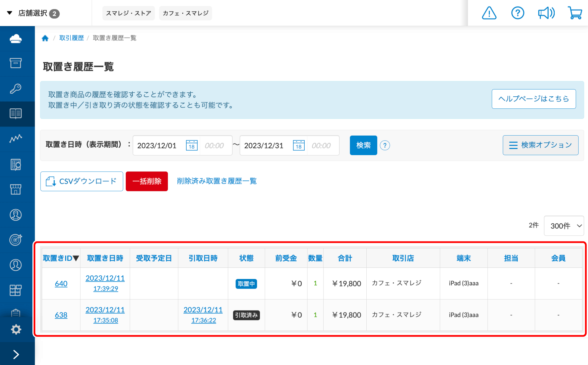Expand the sidebar with the chevron arrow
Screen dimensions: 588x365
pos(16,355)
